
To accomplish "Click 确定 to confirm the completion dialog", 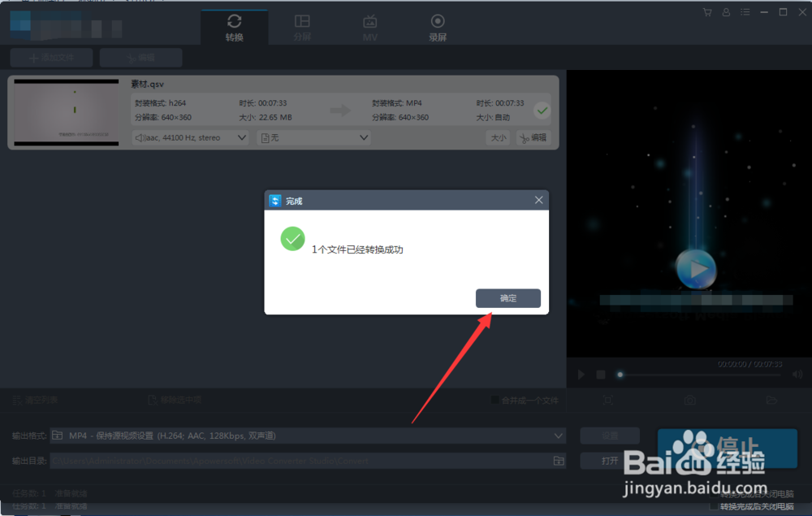I will click(x=508, y=298).
